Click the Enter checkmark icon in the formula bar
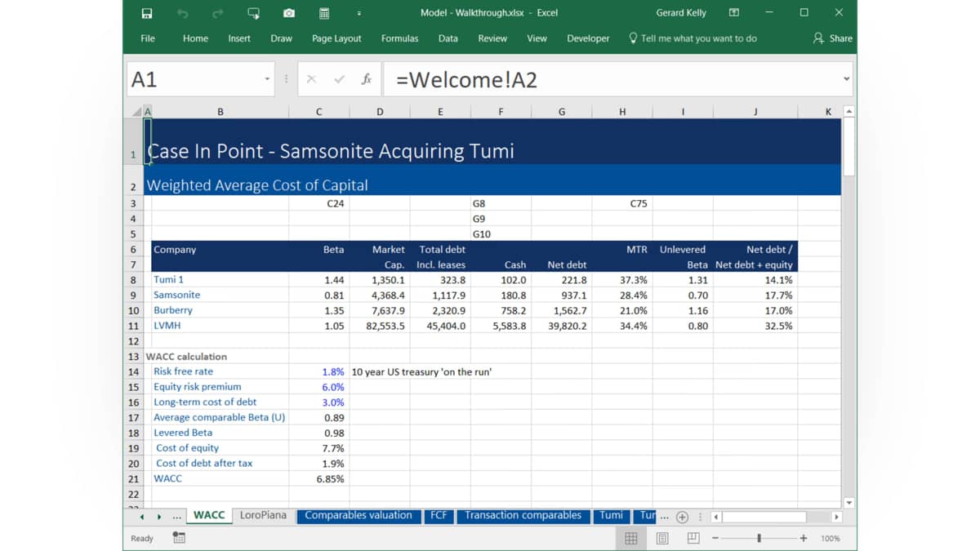 (x=340, y=79)
